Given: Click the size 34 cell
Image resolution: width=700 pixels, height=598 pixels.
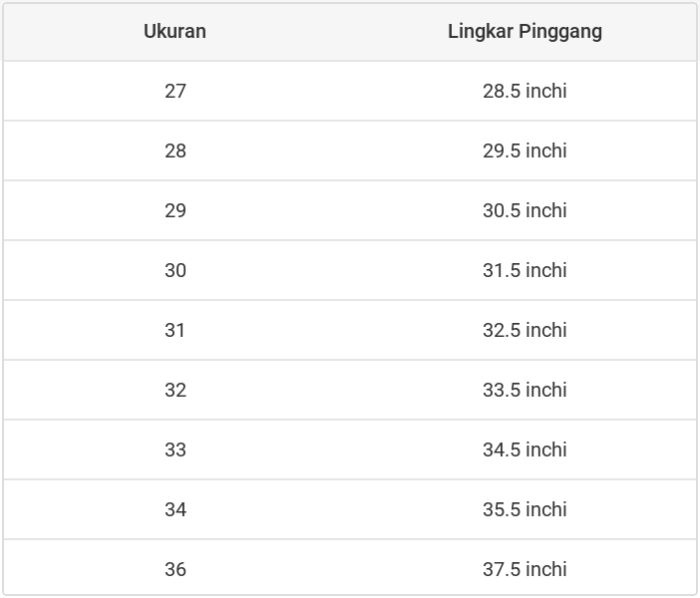Looking at the screenshot, I should [x=175, y=509].
